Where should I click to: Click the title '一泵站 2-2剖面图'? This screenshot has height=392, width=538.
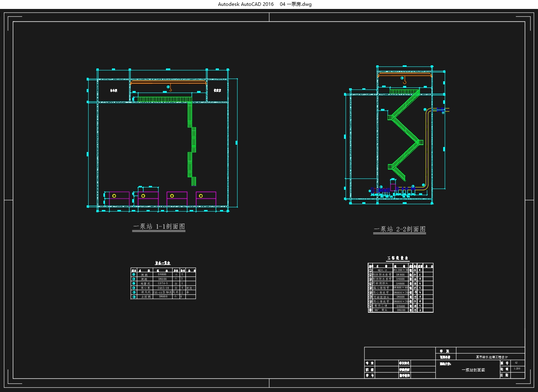coord(400,229)
